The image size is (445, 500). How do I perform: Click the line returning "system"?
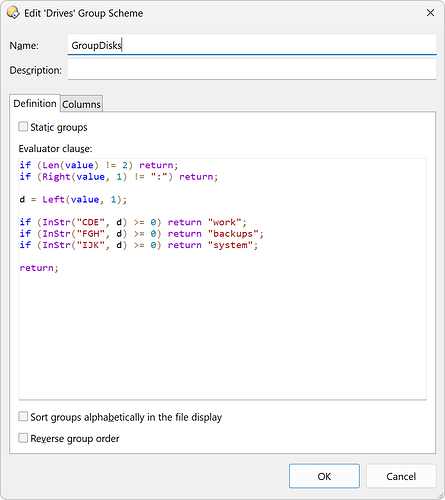tap(139, 245)
